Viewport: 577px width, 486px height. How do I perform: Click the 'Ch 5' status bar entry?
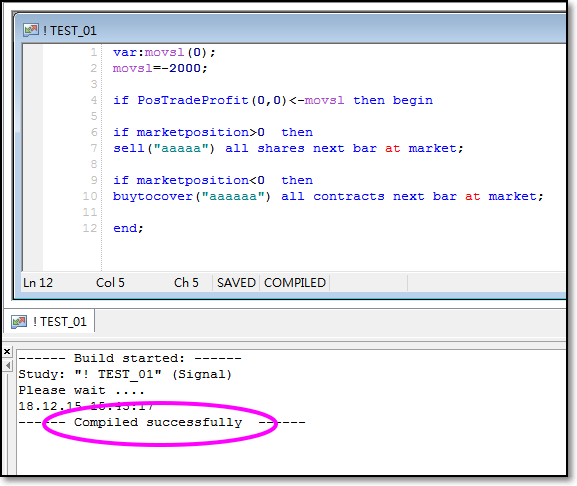coord(186,283)
